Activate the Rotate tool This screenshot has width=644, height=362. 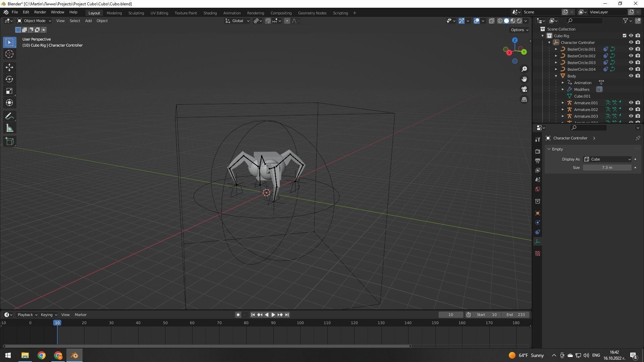pyautogui.click(x=9, y=79)
